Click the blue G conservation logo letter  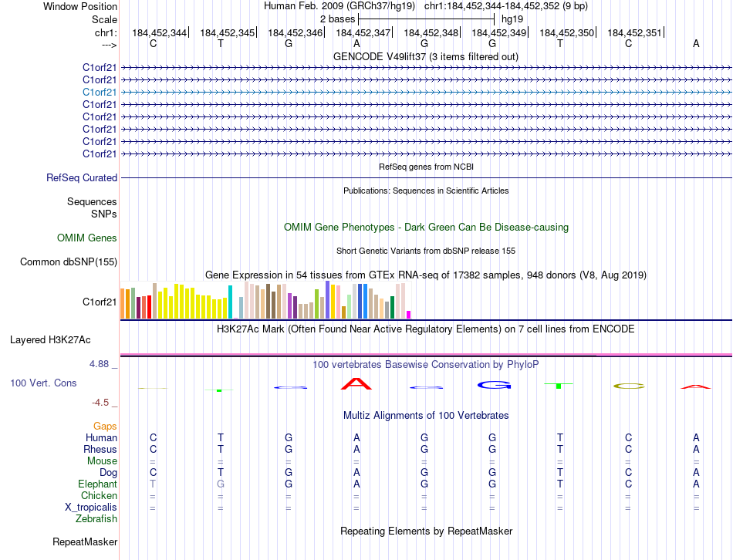point(492,385)
